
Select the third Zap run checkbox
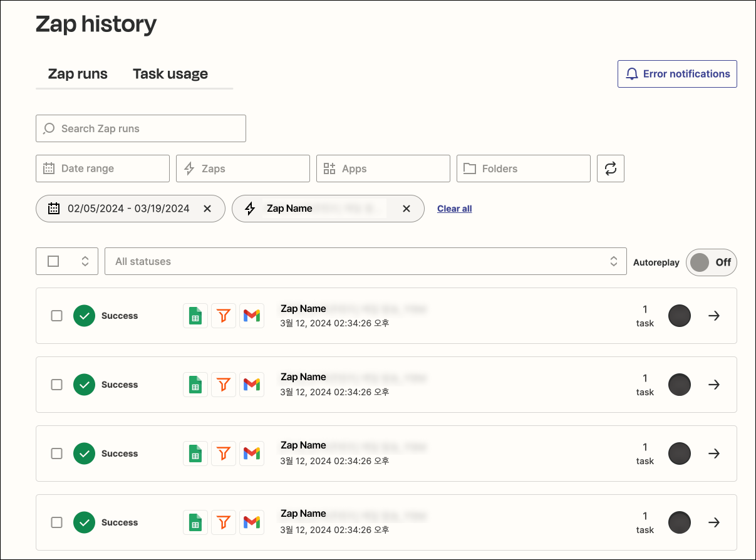(56, 454)
